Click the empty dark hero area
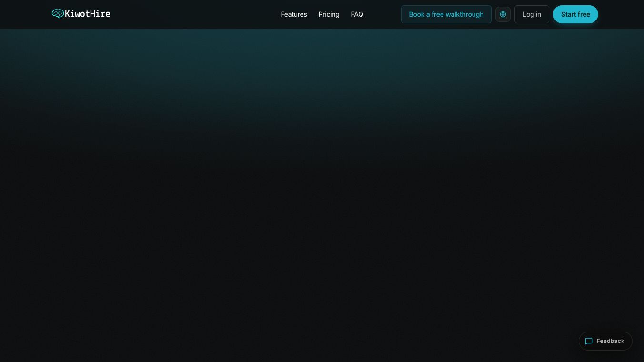Image resolution: width=644 pixels, height=362 pixels. click(x=322, y=191)
